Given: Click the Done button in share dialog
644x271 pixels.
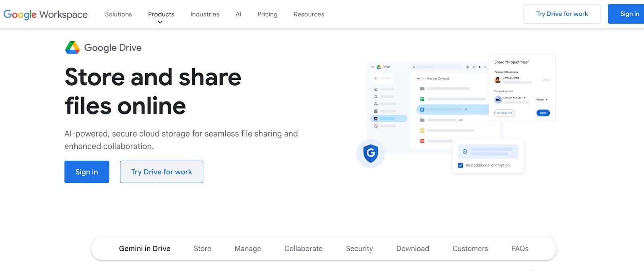Looking at the screenshot, I should coord(543,113).
